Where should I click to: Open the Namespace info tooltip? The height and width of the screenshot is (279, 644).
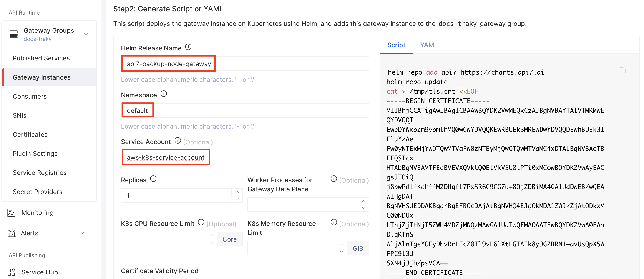point(164,94)
